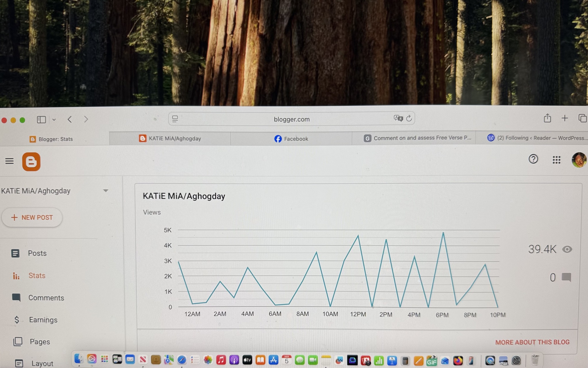The width and height of the screenshot is (588, 368).
Task: Click the account profile picture
Action: coord(579,160)
